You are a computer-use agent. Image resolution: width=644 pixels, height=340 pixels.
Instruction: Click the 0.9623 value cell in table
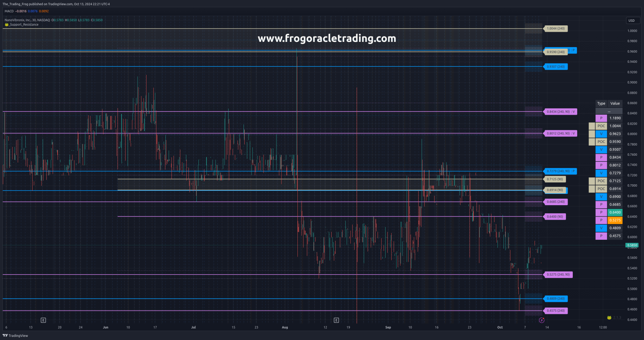coord(615,134)
